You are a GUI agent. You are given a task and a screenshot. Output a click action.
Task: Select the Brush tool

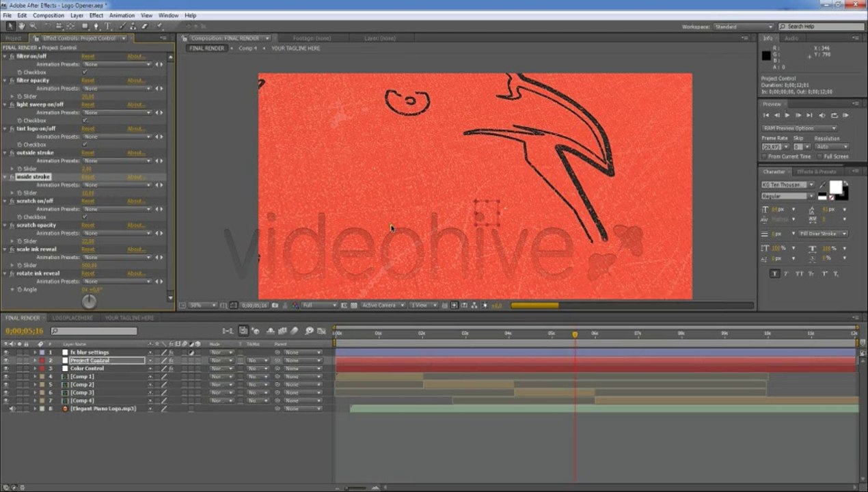coord(124,26)
